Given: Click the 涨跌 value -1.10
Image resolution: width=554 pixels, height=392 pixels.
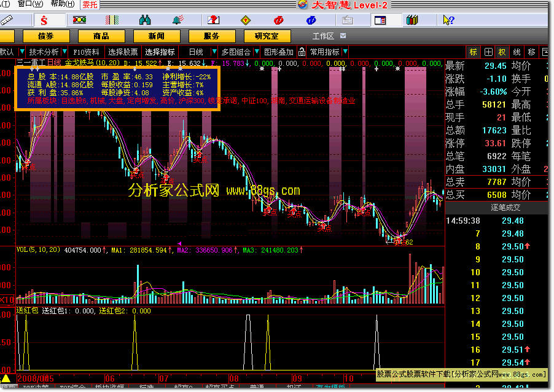Looking at the screenshot, I should 496,79.
